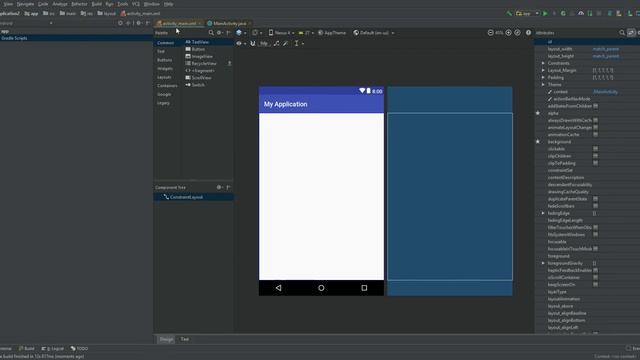
Task: Open guidelines dropdown icon
Action: 298,43
